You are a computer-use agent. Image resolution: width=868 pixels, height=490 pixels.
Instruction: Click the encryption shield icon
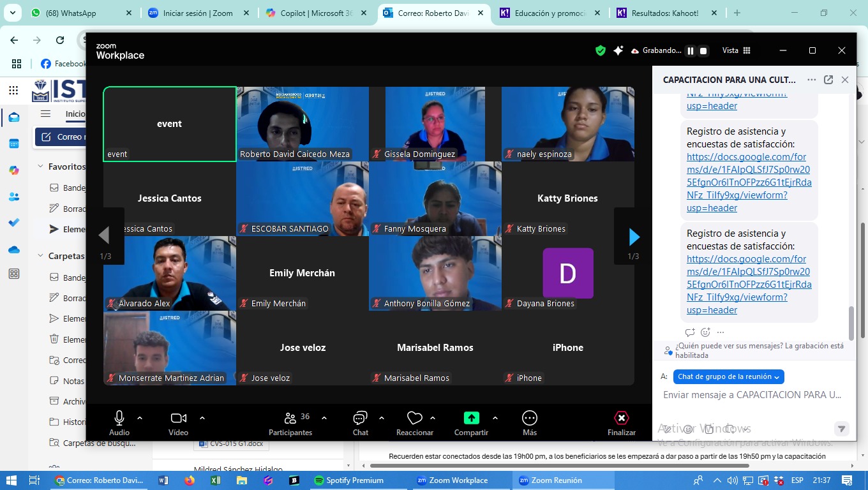[x=600, y=50]
